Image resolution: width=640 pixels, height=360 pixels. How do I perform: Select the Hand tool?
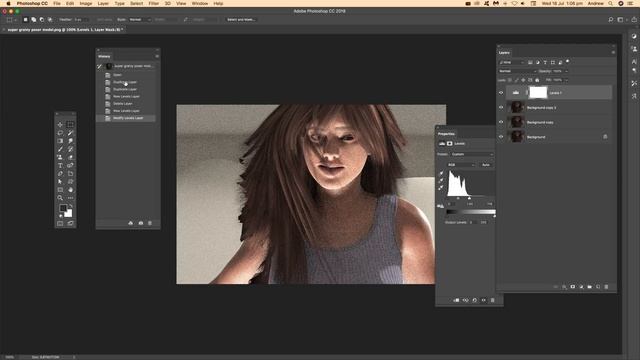pyautogui.click(x=70, y=190)
